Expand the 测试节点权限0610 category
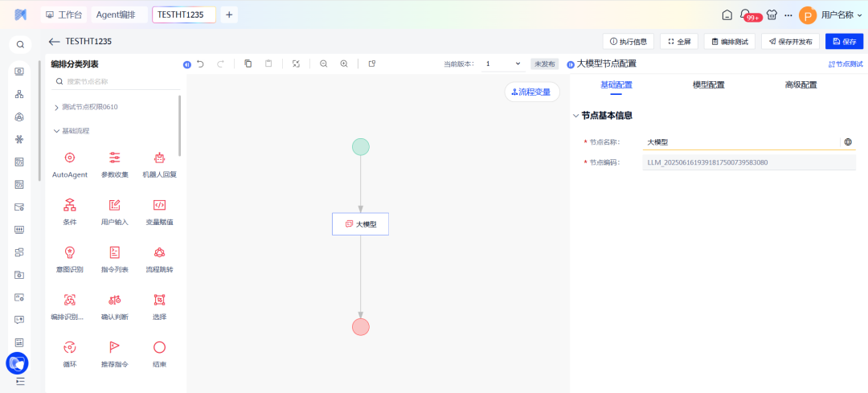This screenshot has height=393, width=868. pos(56,107)
